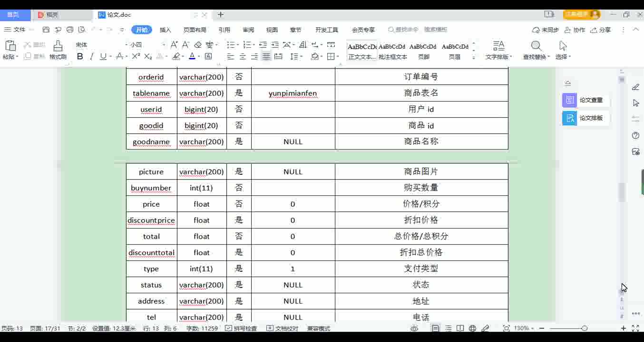Toggle italic formatting

[92, 57]
